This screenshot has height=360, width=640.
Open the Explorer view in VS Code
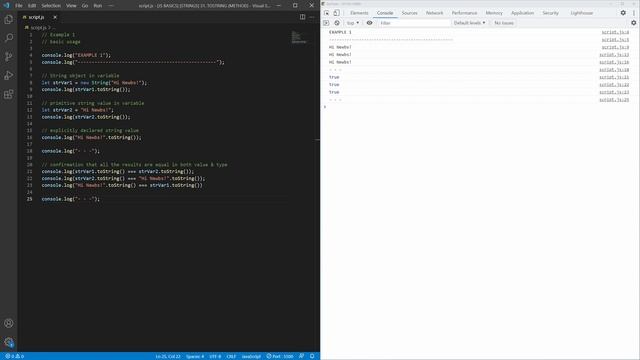click(9, 19)
